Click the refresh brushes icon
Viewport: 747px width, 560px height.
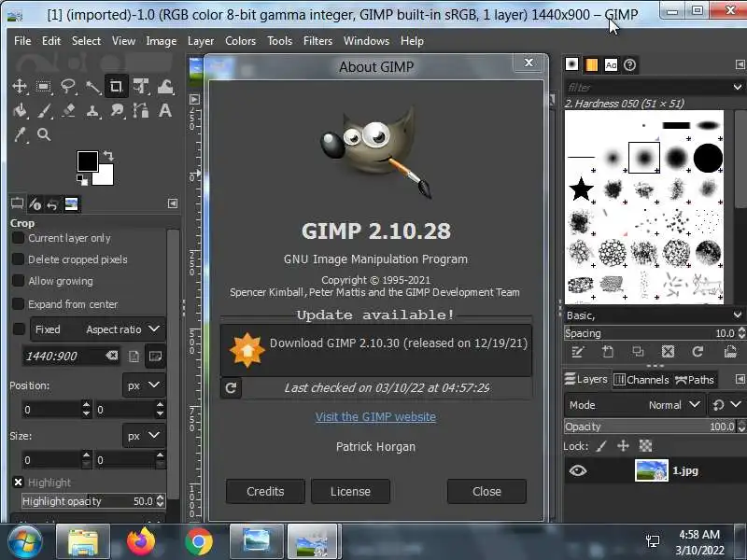click(698, 352)
